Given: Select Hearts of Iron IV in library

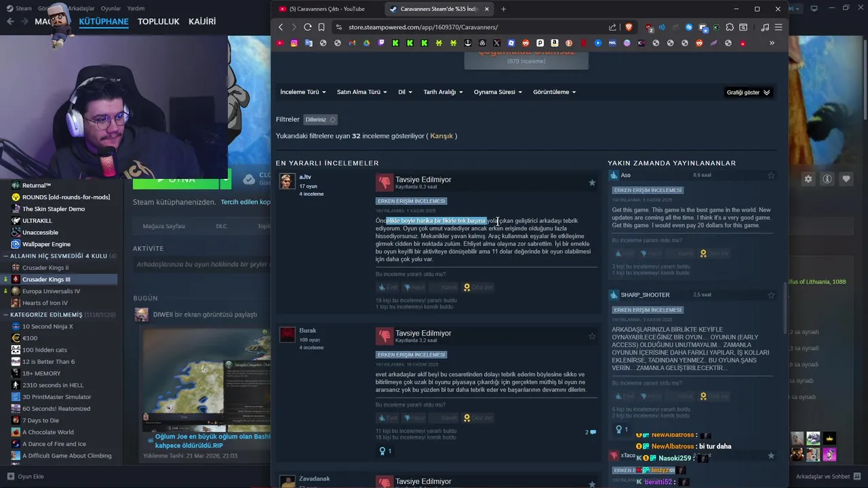Looking at the screenshot, I should 45,303.
